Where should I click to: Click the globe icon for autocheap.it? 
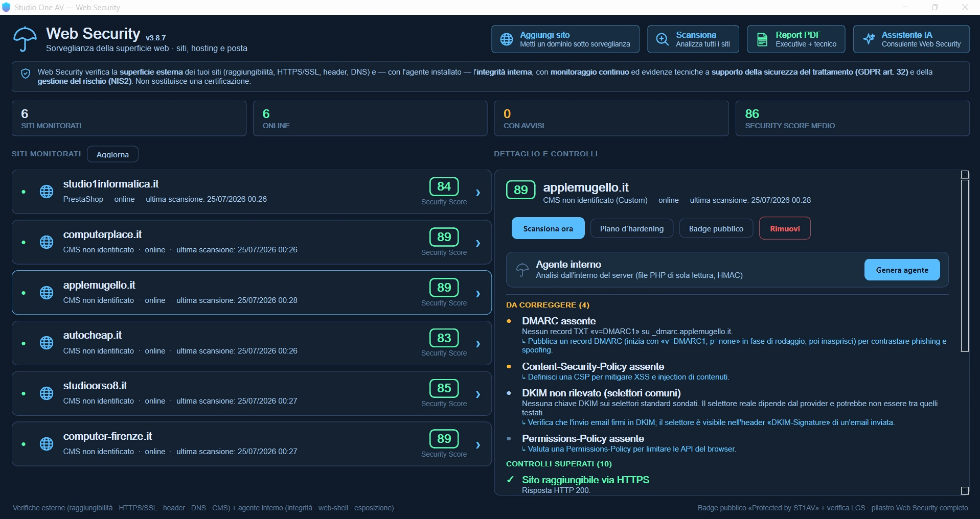point(47,343)
